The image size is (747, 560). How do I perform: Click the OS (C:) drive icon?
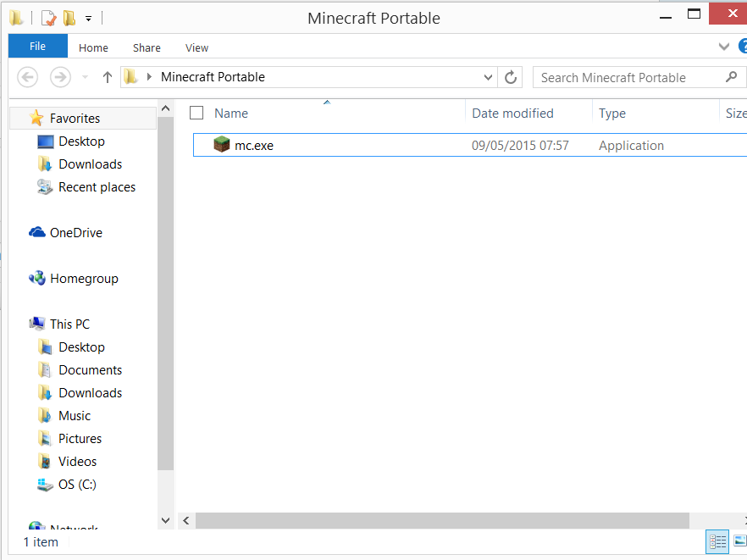point(45,485)
